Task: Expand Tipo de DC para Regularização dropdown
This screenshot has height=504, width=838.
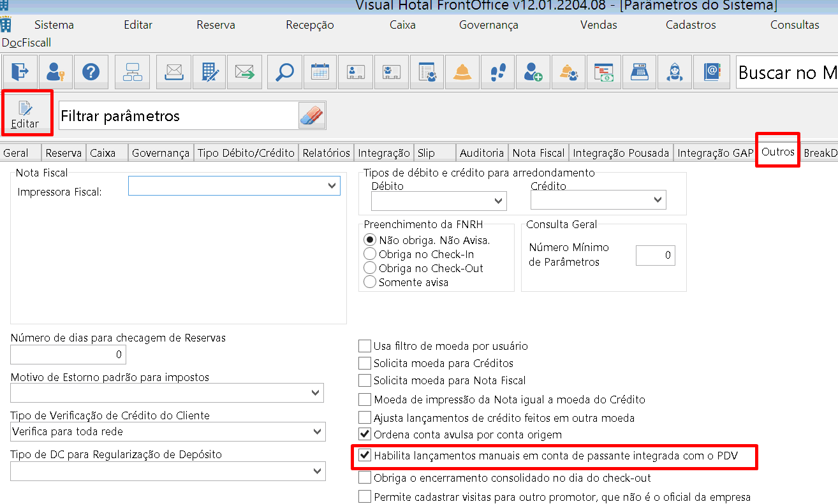Action: click(318, 471)
